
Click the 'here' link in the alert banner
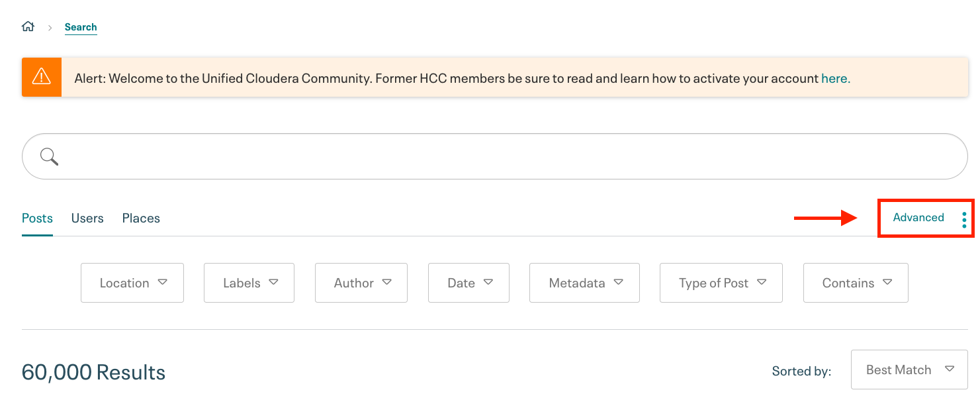click(x=834, y=78)
